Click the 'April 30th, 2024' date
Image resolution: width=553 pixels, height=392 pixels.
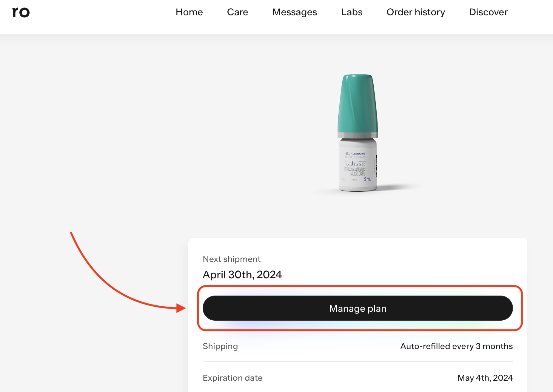click(x=242, y=274)
